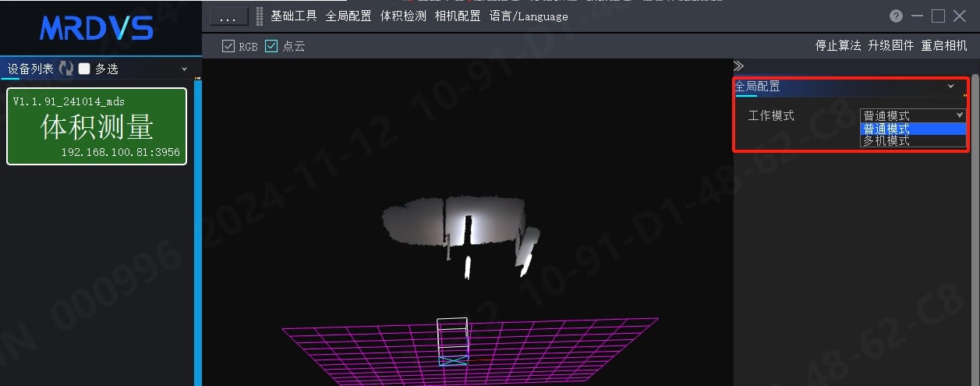Click the MRDVS logo
The height and width of the screenshot is (386, 980).
tap(97, 28)
